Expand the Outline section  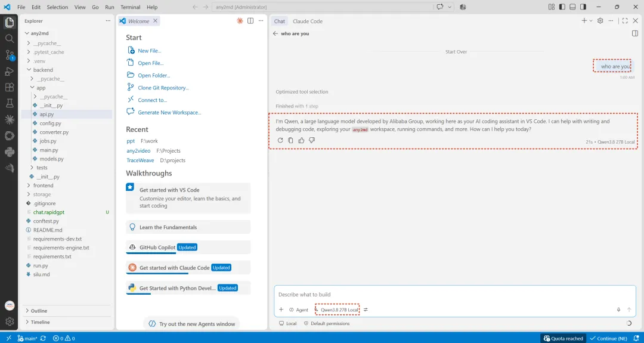point(67,311)
